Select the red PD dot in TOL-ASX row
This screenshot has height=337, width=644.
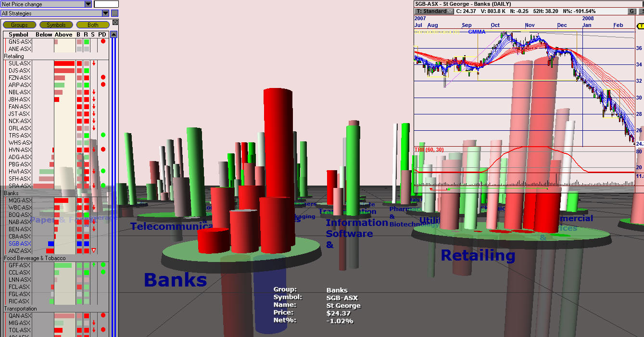(103, 330)
